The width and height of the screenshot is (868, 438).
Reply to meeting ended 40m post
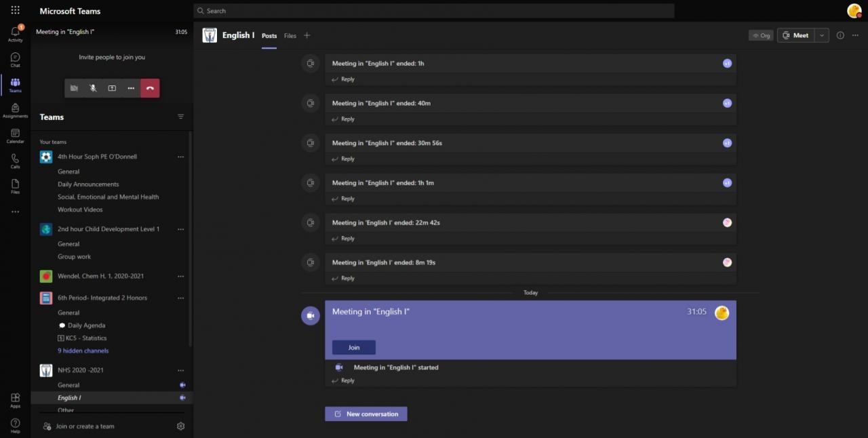343,119
